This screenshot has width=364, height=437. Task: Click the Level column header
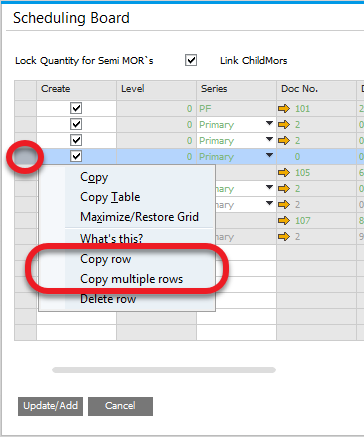[156, 89]
